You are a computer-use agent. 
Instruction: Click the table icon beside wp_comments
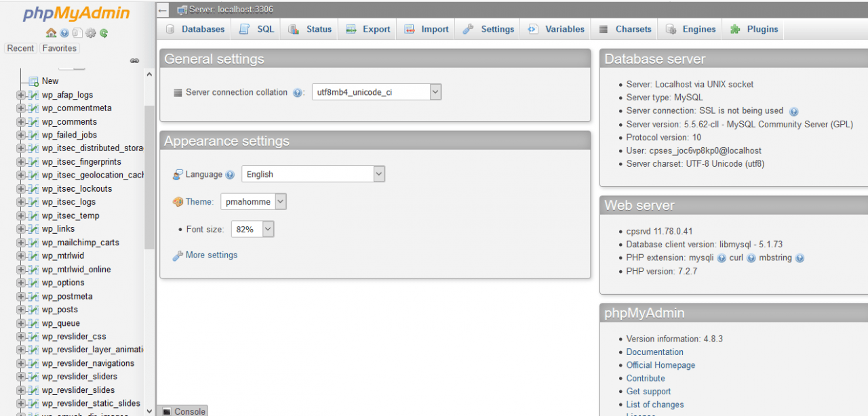pyautogui.click(x=33, y=122)
